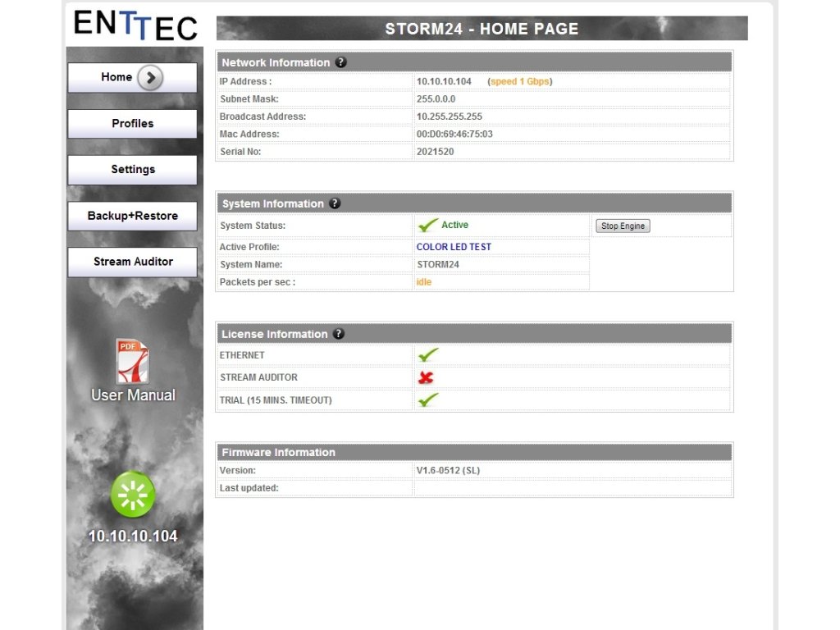
Task: Click the 10.10.10.104 address under spinner
Action: [x=133, y=536]
